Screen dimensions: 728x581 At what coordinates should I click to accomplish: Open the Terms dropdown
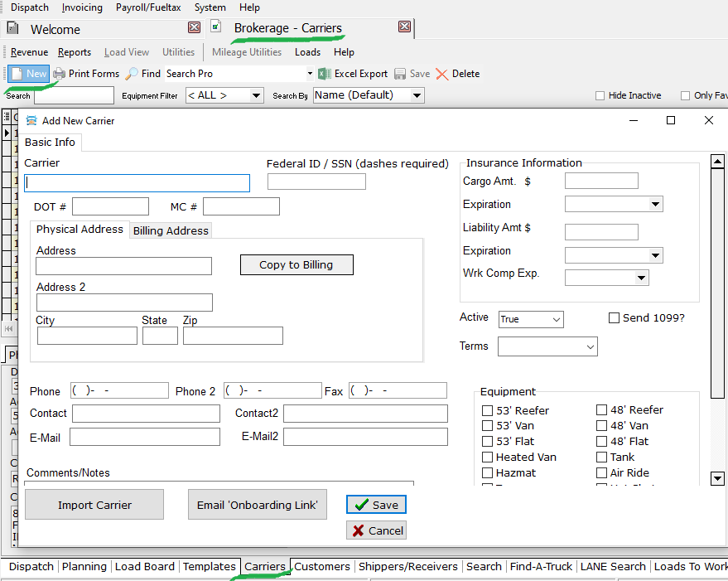click(590, 346)
